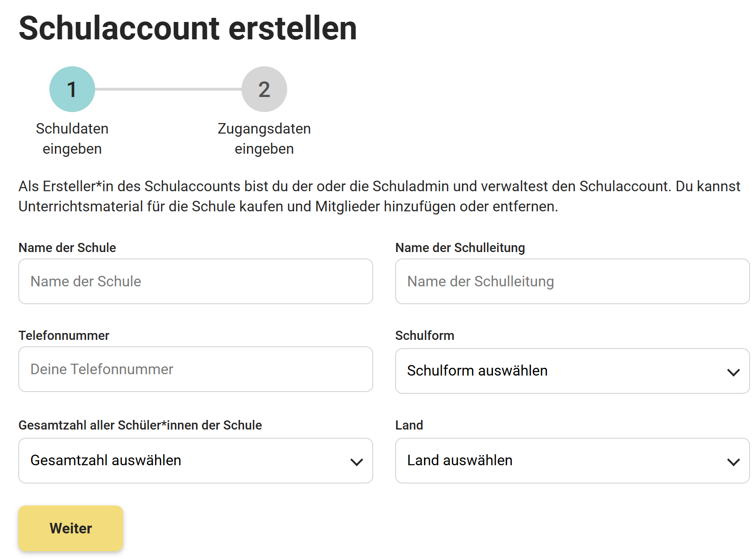Viewport: 756px width, 559px height.
Task: Click the chevron arrow in Schulform dropdown
Action: coord(733,372)
